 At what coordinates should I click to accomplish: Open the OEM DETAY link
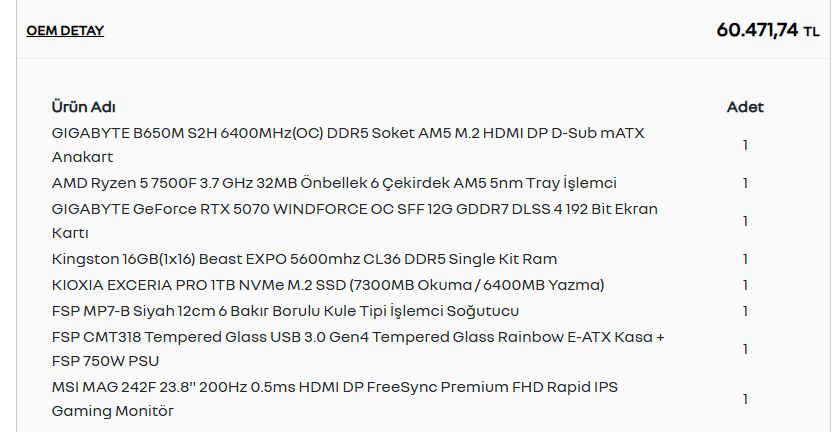tap(65, 31)
